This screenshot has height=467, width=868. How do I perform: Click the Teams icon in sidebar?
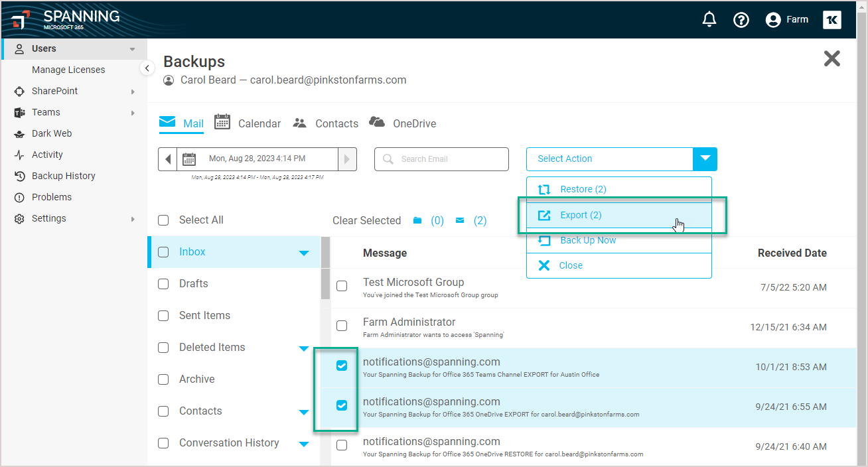point(19,112)
